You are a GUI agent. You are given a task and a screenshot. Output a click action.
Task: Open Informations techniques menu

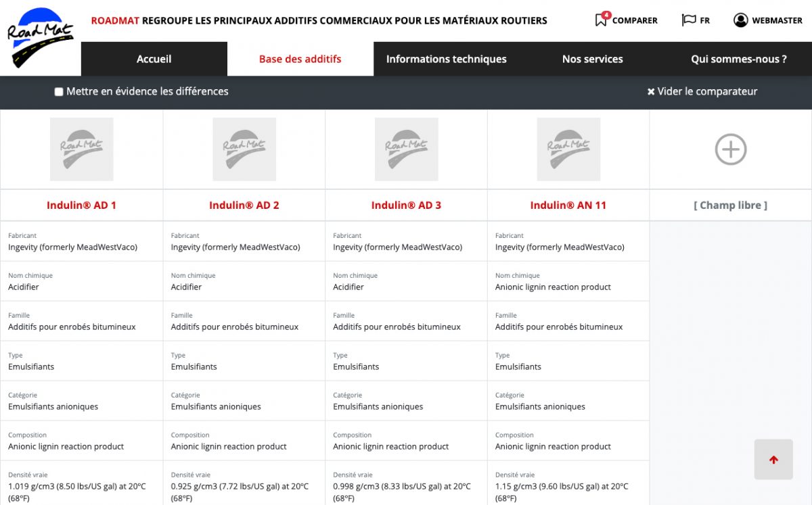tap(446, 59)
